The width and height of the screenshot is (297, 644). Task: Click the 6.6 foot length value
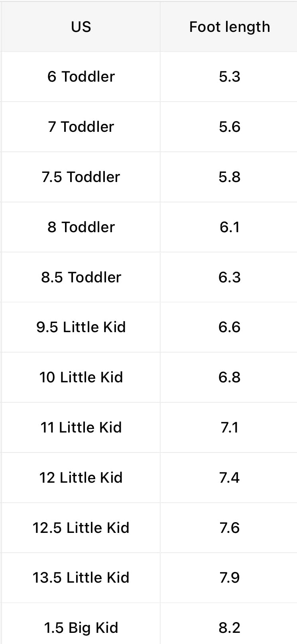(x=229, y=327)
